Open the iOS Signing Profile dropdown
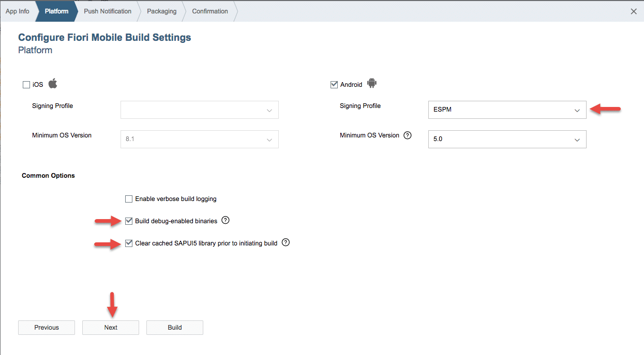Screen dimensions: 644x355 (x=199, y=110)
